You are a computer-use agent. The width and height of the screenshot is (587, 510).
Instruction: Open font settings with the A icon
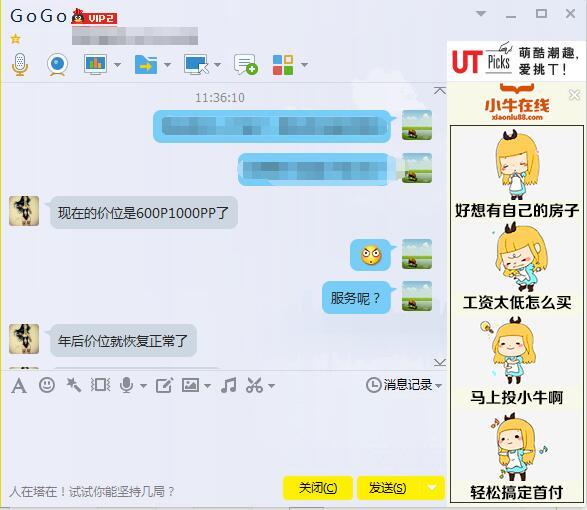click(19, 385)
